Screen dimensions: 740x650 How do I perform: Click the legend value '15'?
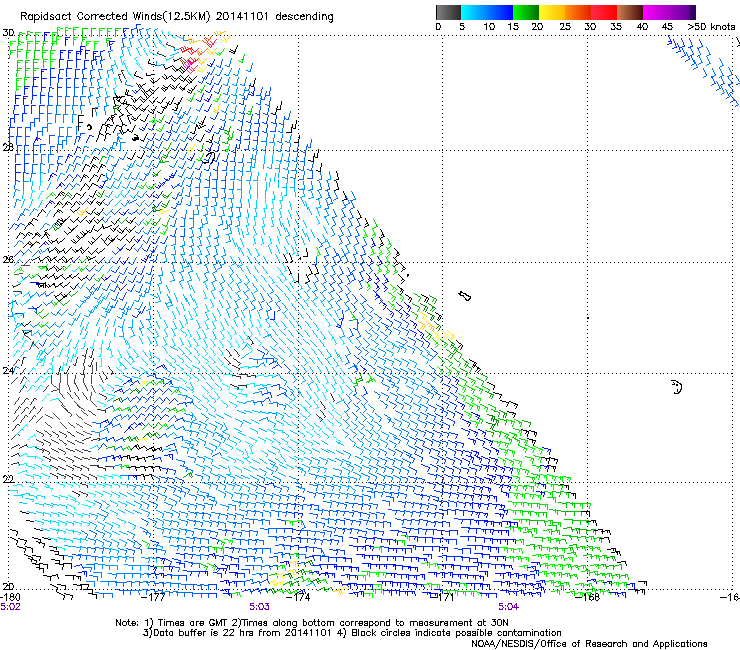513,27
